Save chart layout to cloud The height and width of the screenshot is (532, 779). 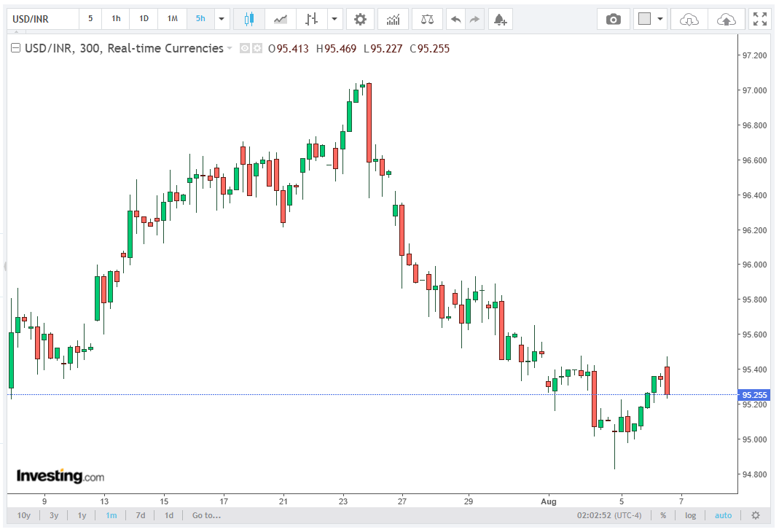(727, 20)
